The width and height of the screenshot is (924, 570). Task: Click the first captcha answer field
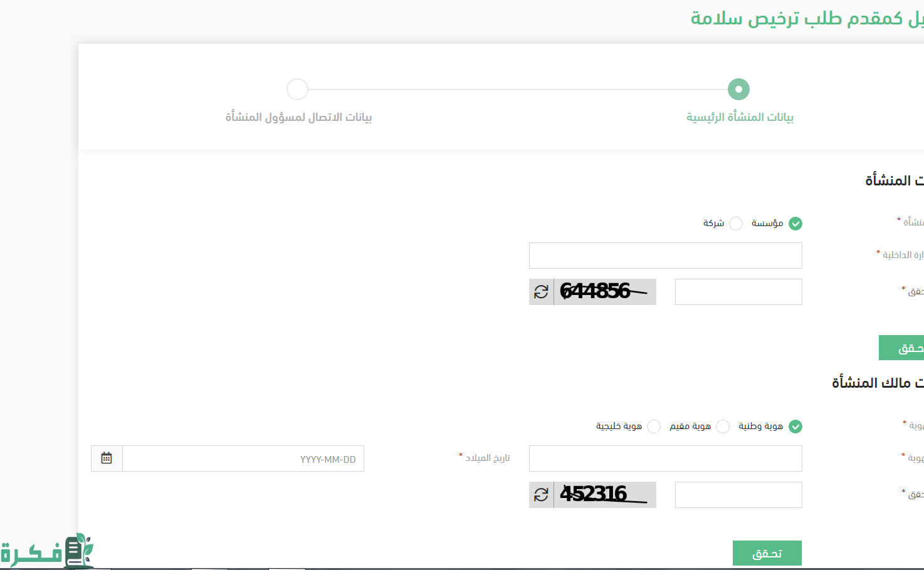tap(738, 292)
